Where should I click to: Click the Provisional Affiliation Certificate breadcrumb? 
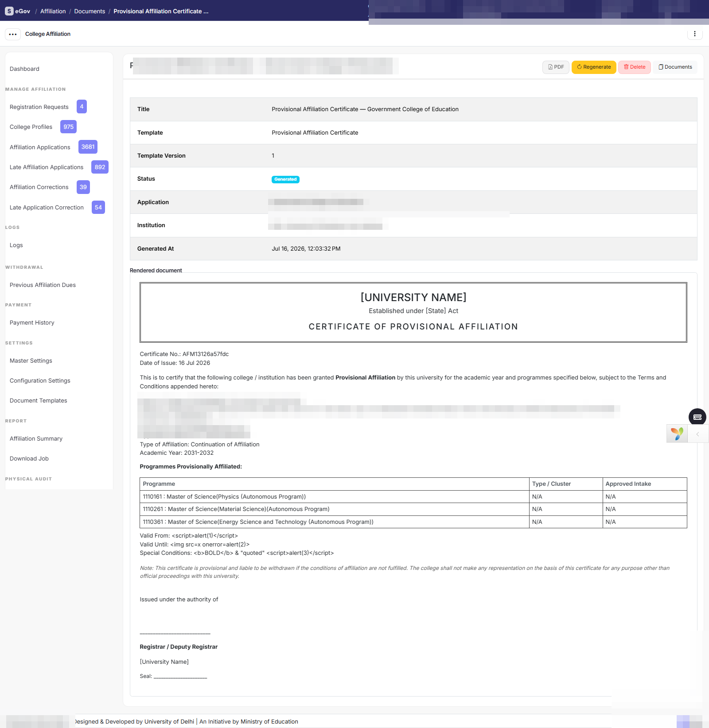coord(161,11)
